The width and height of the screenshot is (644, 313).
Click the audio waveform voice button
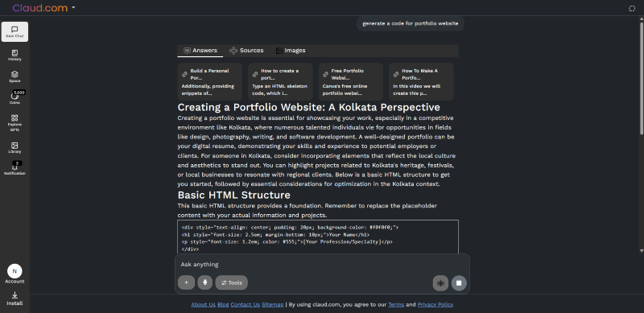[x=440, y=283]
